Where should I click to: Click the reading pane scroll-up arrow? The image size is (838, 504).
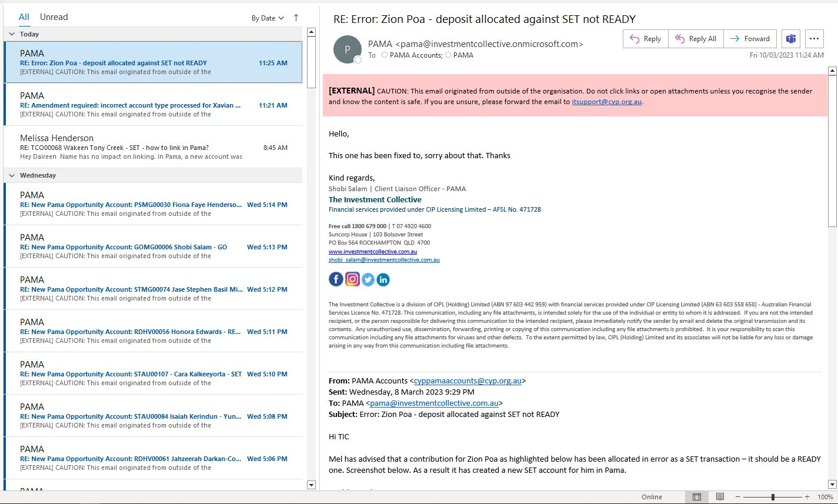pos(832,71)
